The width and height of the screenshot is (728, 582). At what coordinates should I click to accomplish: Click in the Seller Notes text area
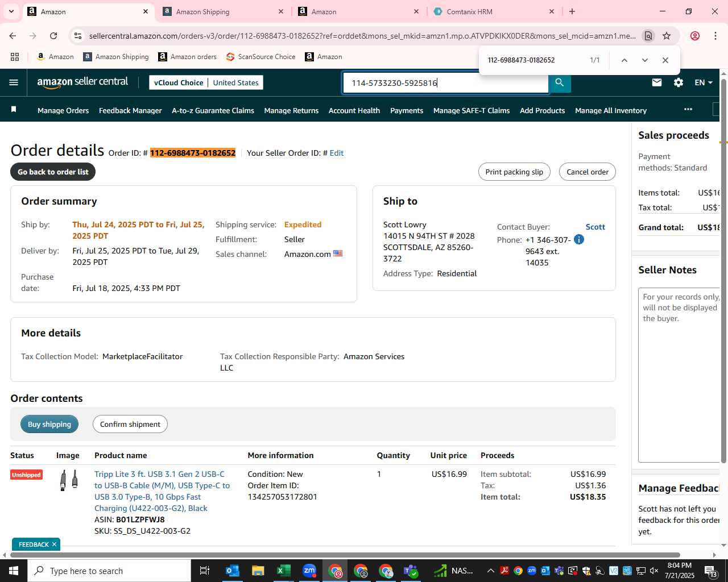pos(679,375)
